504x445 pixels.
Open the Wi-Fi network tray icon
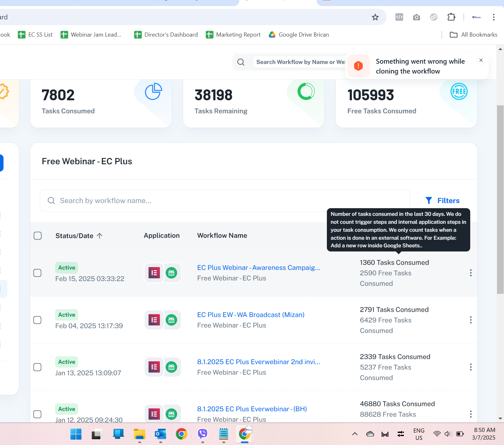click(x=437, y=434)
